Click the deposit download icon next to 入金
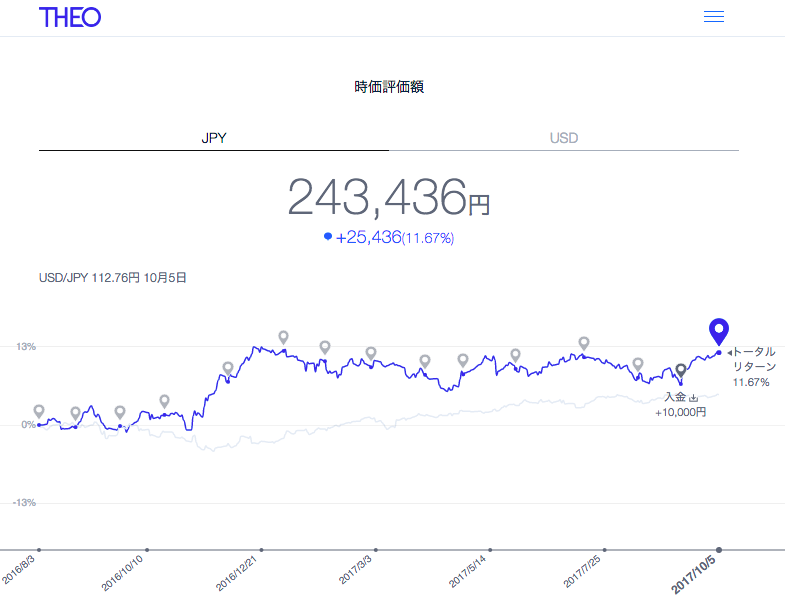 [693, 398]
